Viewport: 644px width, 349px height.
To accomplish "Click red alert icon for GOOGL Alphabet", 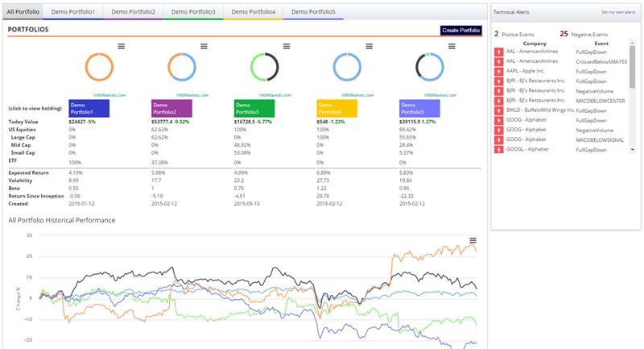I will (498, 150).
